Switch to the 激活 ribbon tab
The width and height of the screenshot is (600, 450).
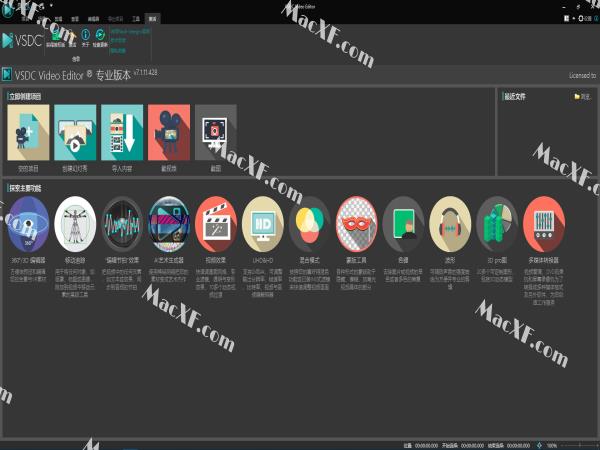click(x=152, y=19)
